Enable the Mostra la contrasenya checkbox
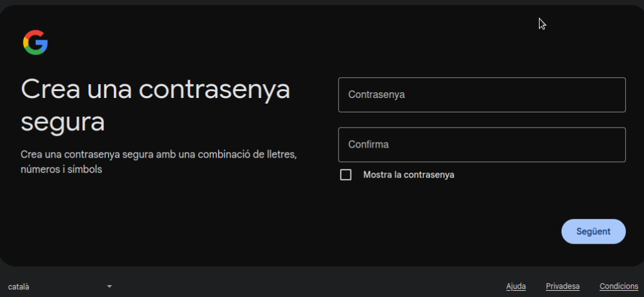 point(345,175)
